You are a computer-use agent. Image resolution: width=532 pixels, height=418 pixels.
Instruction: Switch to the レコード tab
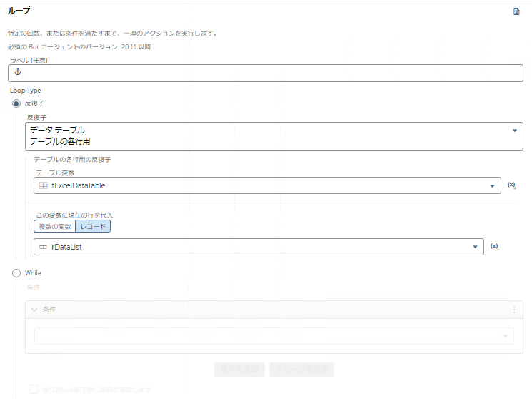[93, 226]
